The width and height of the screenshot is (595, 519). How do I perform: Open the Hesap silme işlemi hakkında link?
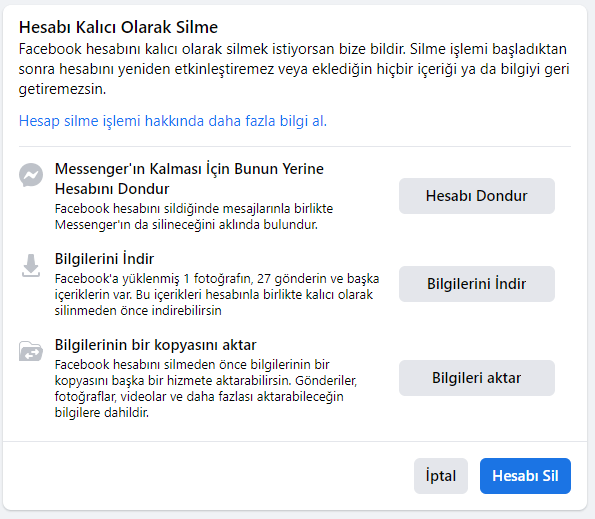pos(173,121)
